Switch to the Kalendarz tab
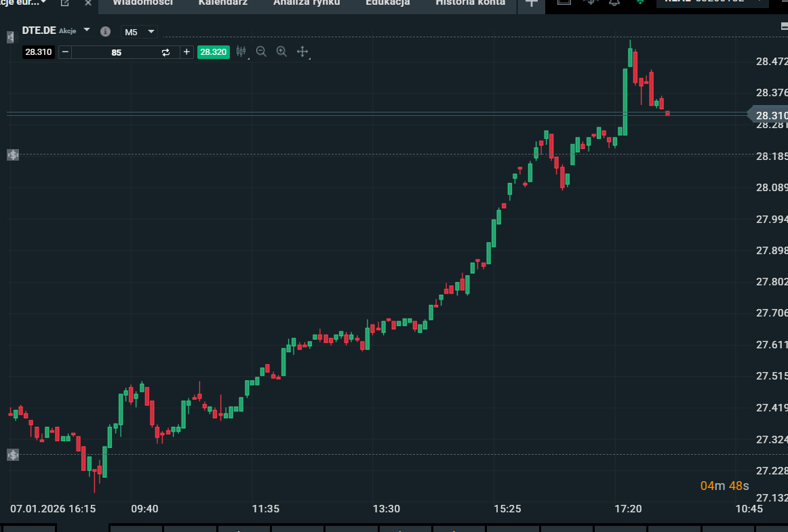The width and height of the screenshot is (788, 532). [x=222, y=3]
